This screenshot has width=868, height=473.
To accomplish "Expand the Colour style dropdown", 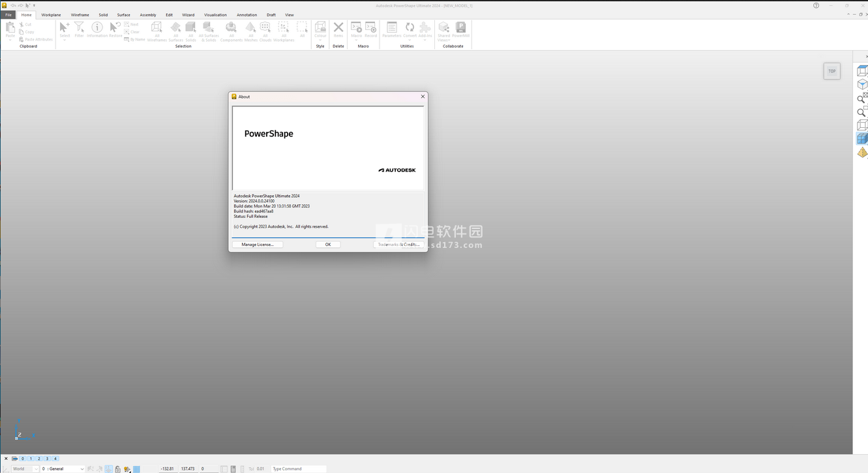I will pos(320,40).
